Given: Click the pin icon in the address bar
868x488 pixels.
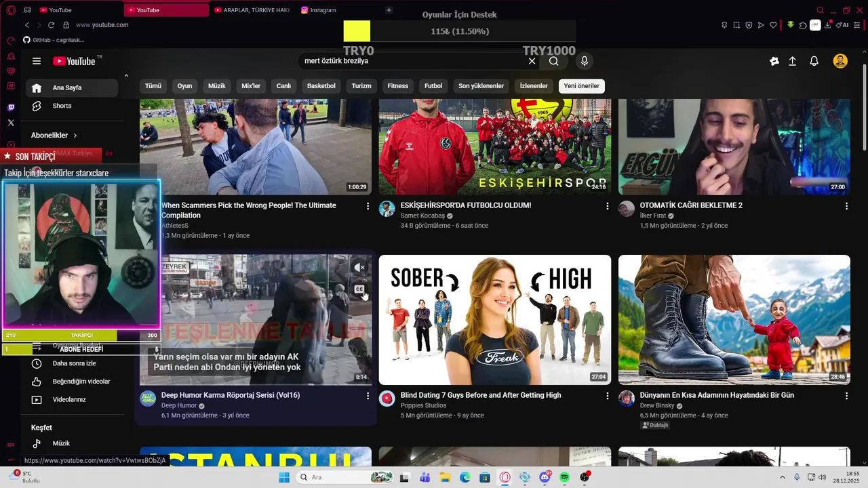Looking at the screenshot, I should coord(724,25).
